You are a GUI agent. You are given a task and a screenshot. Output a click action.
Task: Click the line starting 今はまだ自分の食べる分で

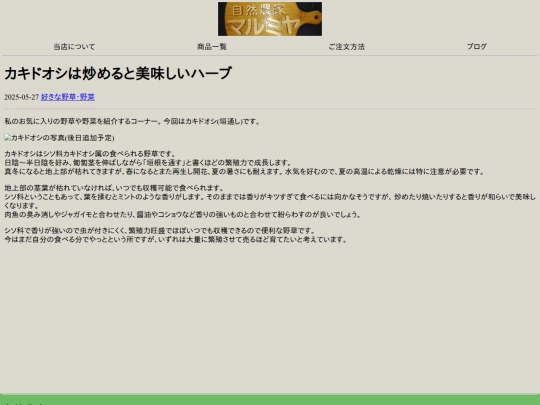click(176, 239)
